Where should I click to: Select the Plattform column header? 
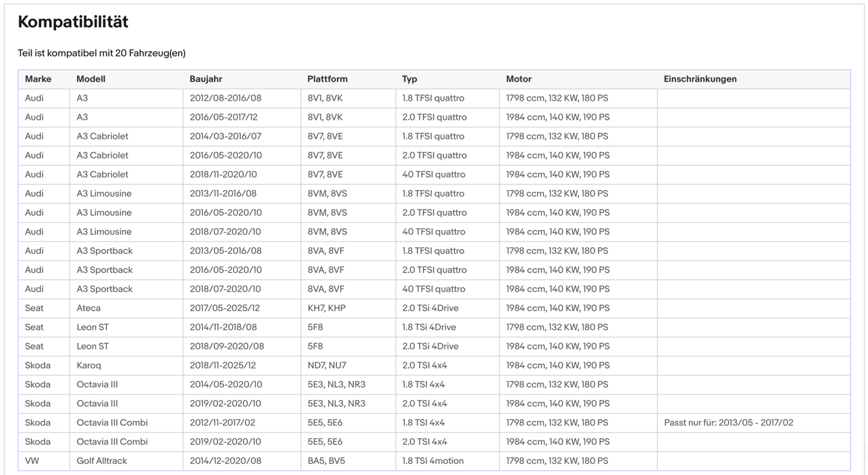(x=327, y=79)
